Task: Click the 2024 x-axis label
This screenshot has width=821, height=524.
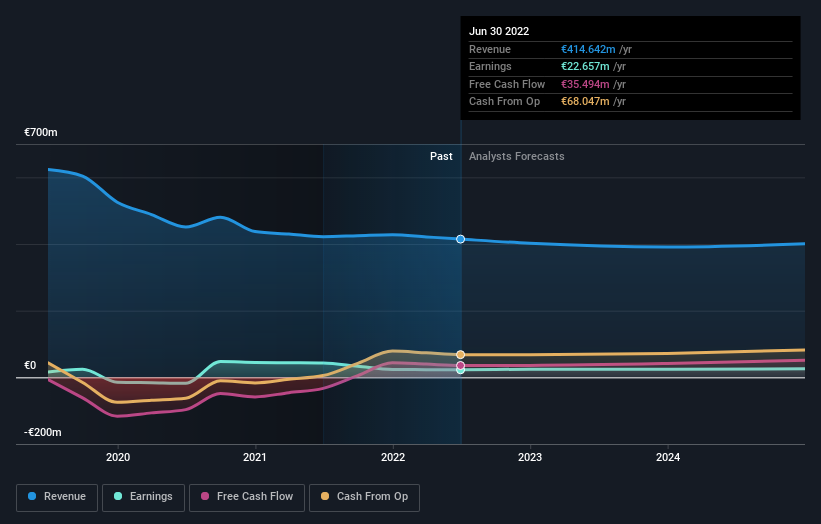Action: [668, 457]
